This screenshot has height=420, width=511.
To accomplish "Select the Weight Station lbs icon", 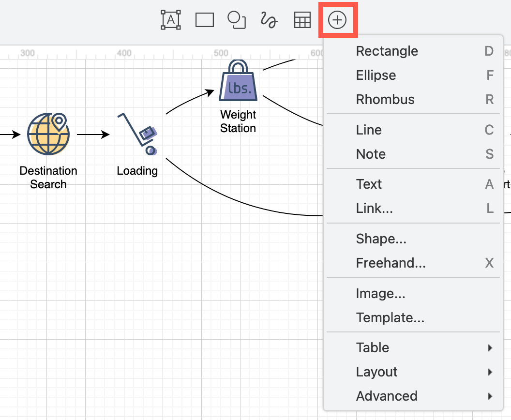I will click(x=238, y=82).
